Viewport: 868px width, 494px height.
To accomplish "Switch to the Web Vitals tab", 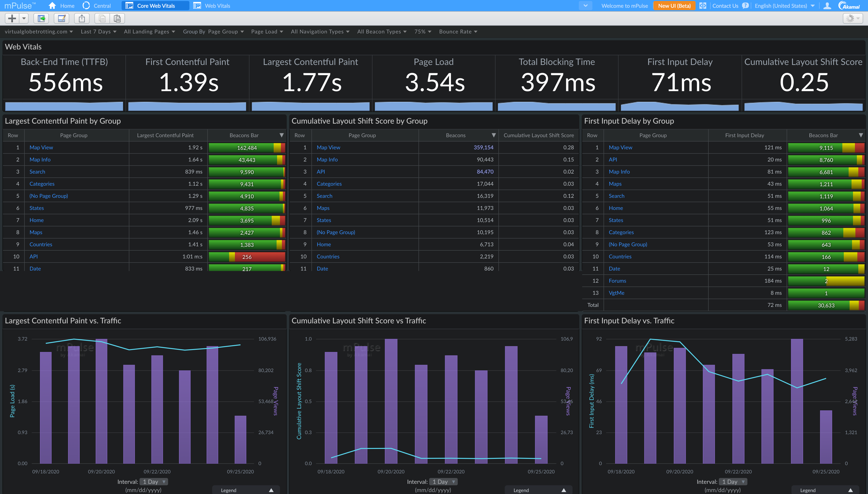I will pos(212,6).
